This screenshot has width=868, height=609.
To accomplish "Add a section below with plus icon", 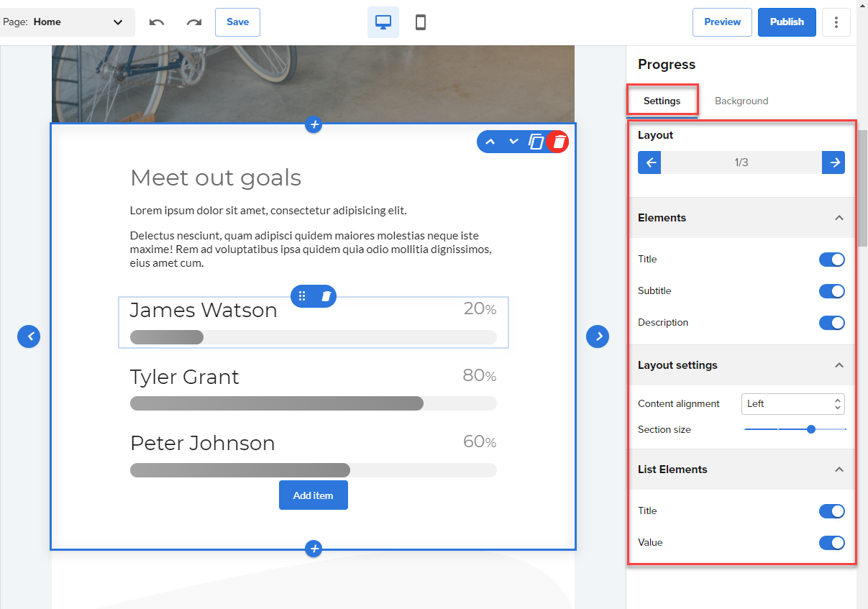I will (x=313, y=549).
